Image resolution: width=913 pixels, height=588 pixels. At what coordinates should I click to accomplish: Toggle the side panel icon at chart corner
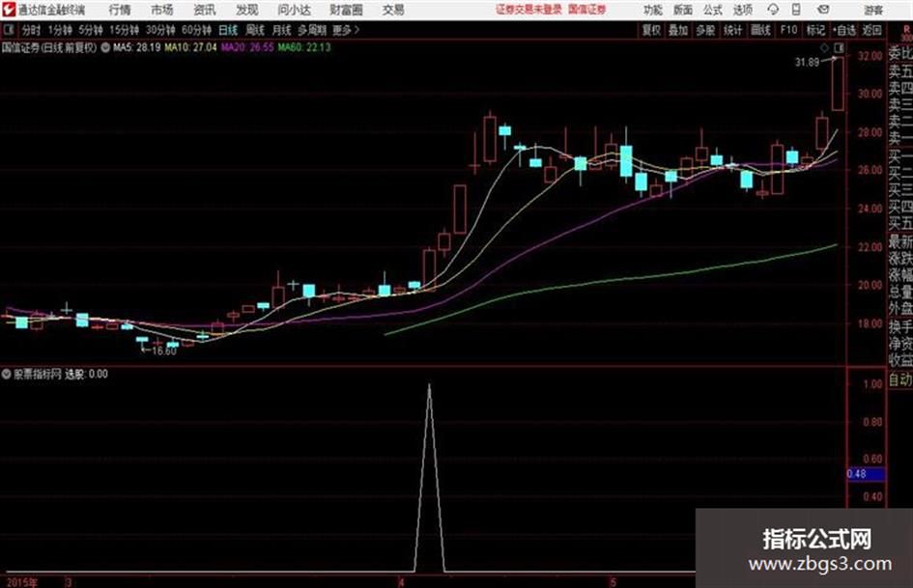point(839,47)
